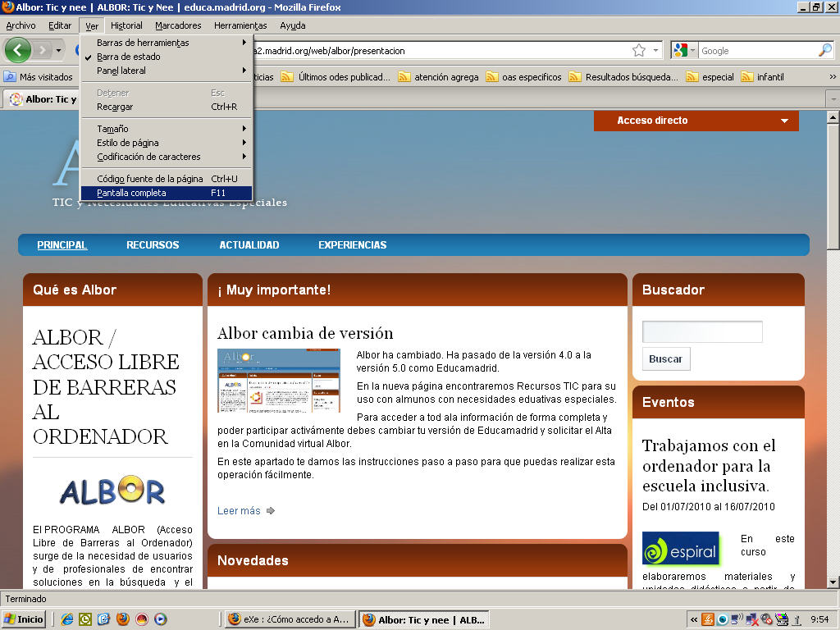Open the Herramientas menu
This screenshot has width=840, height=630.
(240, 25)
